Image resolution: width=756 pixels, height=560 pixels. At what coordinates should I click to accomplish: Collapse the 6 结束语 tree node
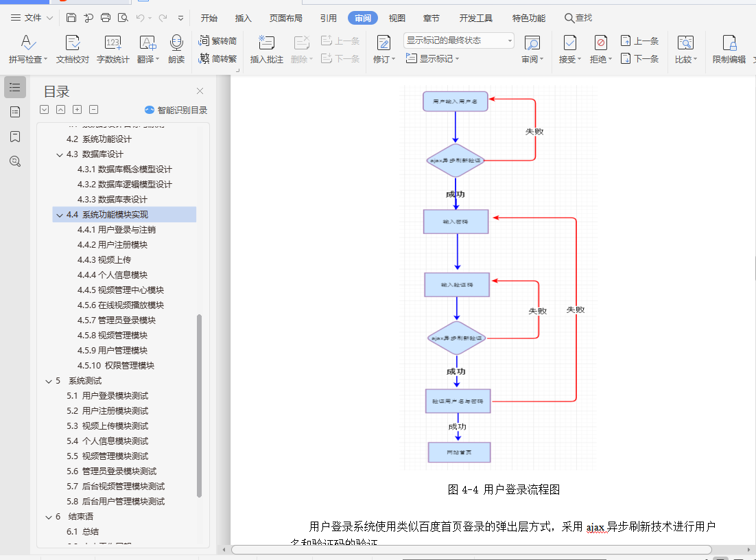click(x=49, y=517)
